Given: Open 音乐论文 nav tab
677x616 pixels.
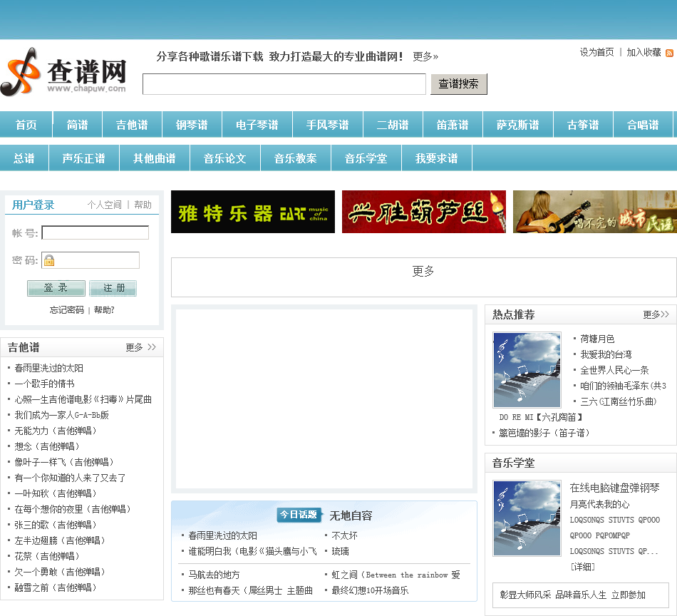Looking at the screenshot, I should tap(225, 158).
